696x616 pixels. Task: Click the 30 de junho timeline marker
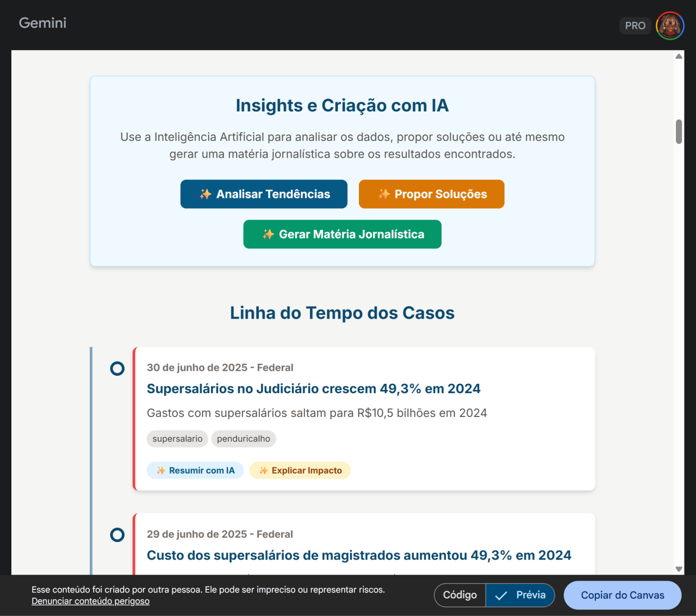117,369
